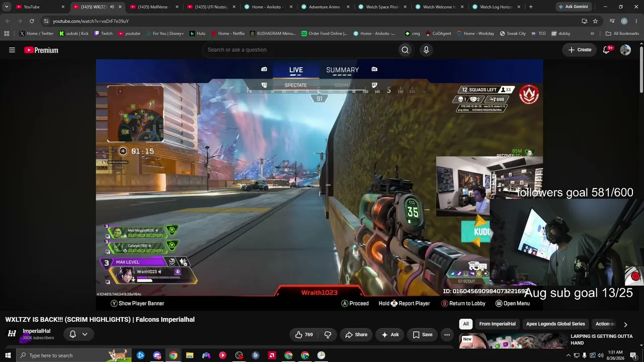Expand hidden bookmarks overflow chevron
Viewport: 644px width, 362px height.
[x=592, y=34]
